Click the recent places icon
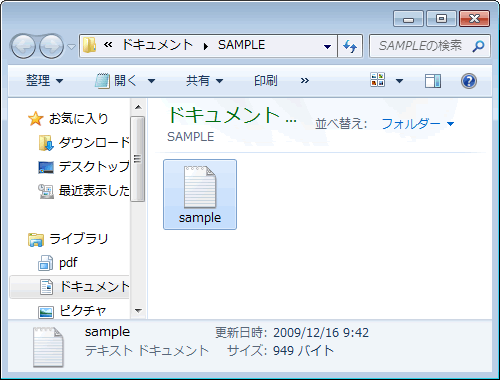The image size is (500, 380). click(46, 191)
